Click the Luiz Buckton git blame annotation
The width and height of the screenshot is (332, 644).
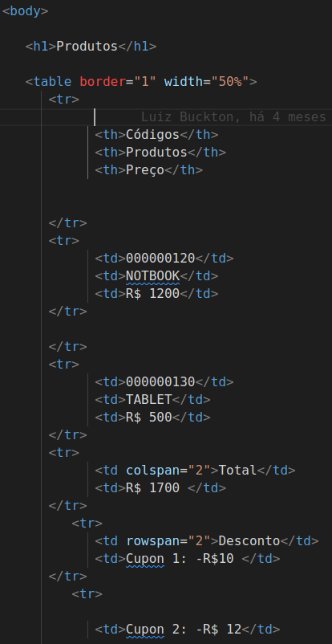233,117
